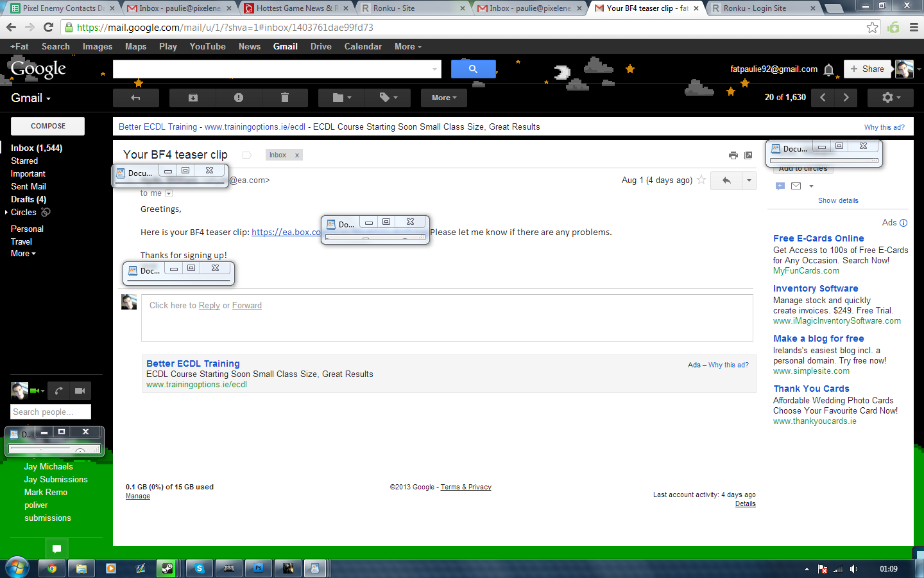Start a chat with contact via chat-plus icon
924x578 pixels.
[780, 186]
